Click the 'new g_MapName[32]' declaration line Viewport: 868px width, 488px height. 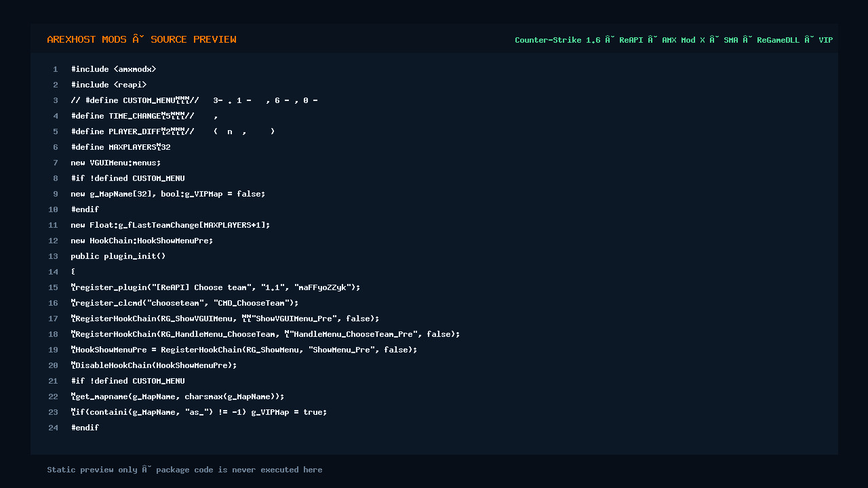click(168, 194)
